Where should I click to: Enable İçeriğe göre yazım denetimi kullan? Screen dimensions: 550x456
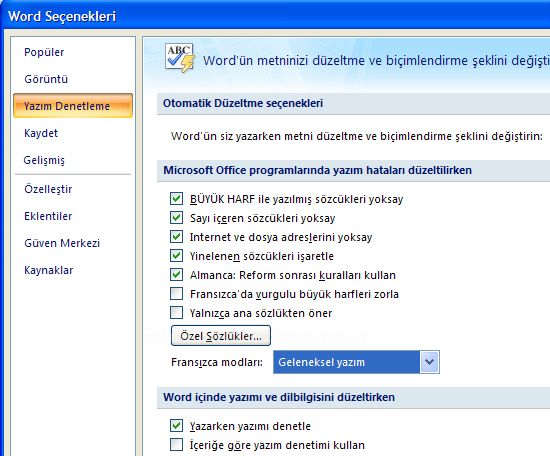coord(176,444)
